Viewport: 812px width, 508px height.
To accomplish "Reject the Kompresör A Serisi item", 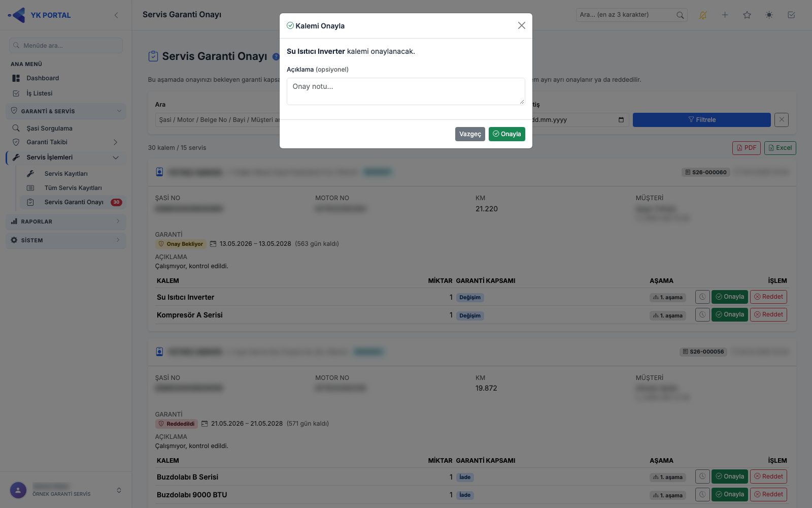I will coord(768,314).
